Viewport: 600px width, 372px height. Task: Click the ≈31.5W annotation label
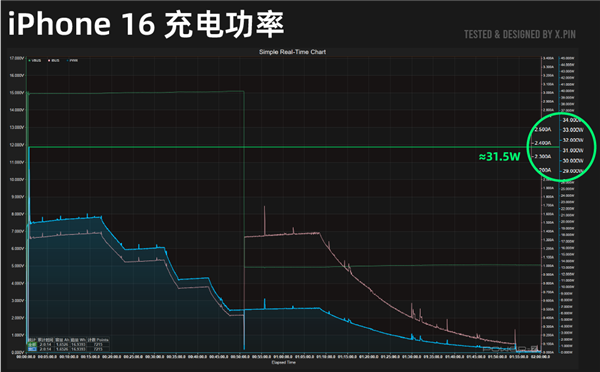coord(499,157)
